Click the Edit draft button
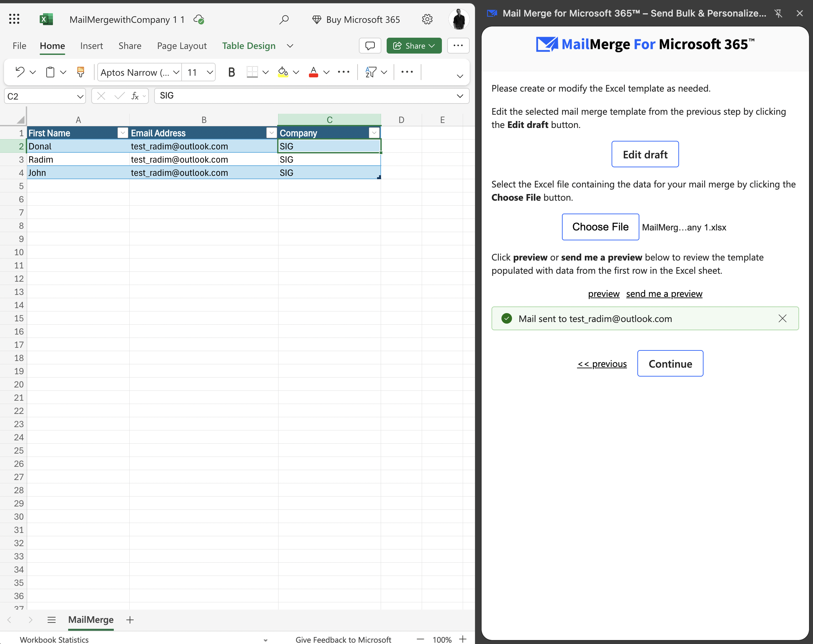813x644 pixels. pyautogui.click(x=645, y=154)
